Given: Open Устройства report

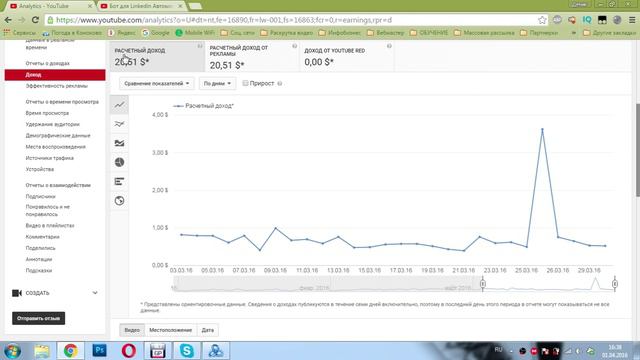Looking at the screenshot, I should click(x=40, y=169).
